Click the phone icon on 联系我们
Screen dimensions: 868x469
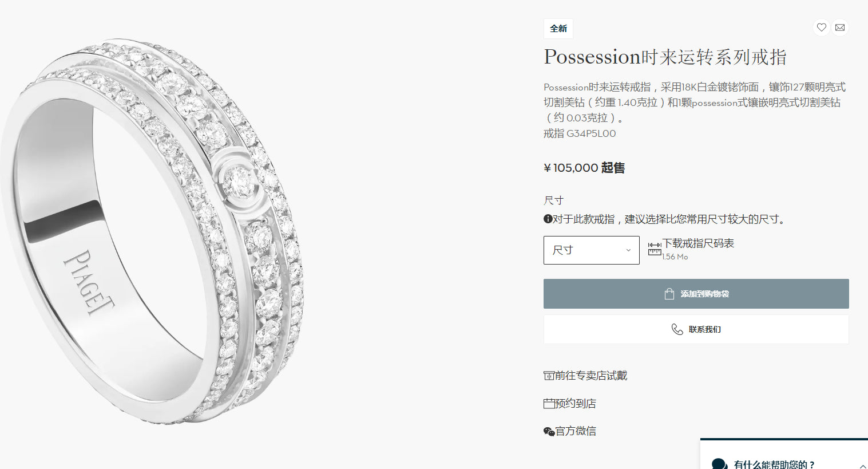coord(677,329)
